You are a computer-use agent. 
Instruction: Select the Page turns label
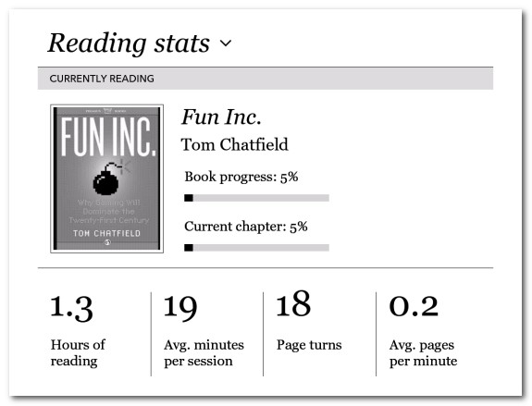tap(309, 345)
